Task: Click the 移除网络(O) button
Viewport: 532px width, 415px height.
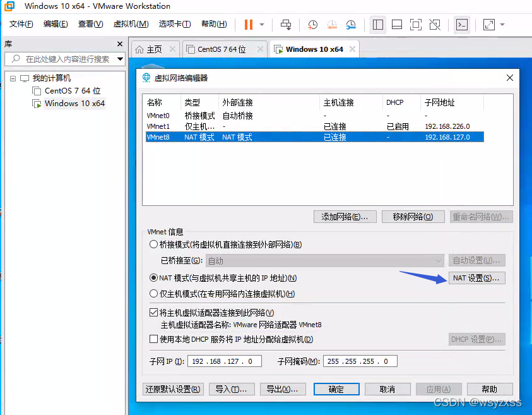Action: point(413,217)
